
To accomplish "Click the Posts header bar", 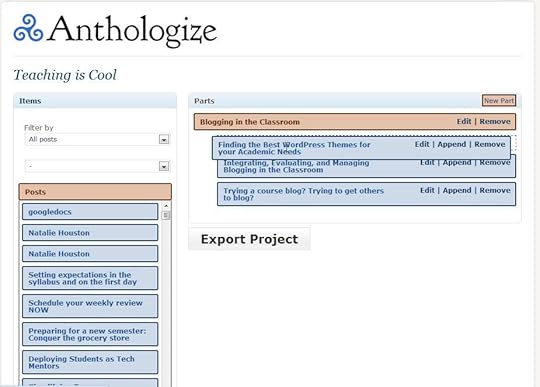I will 95,192.
